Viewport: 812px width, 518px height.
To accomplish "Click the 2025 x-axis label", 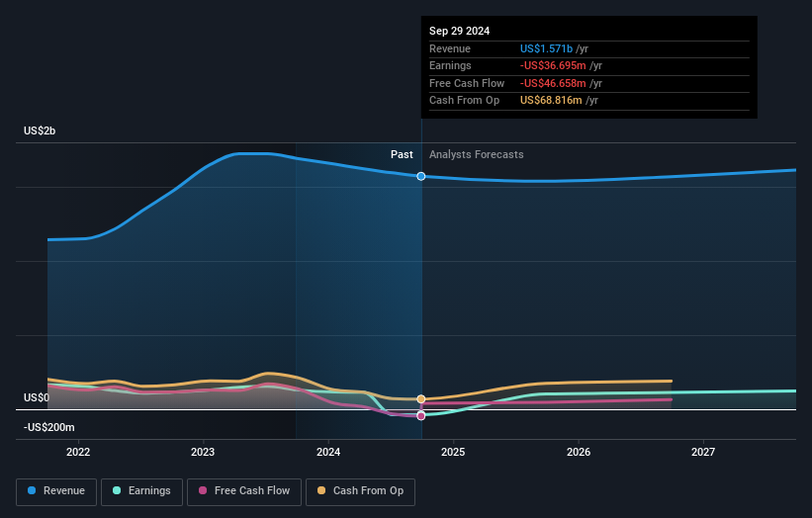I will point(453,453).
